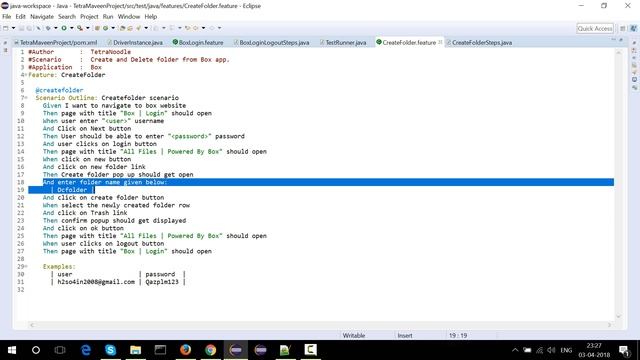Click the vertical scrollbar up arrow
640x360 pixels.
[x=619, y=53]
